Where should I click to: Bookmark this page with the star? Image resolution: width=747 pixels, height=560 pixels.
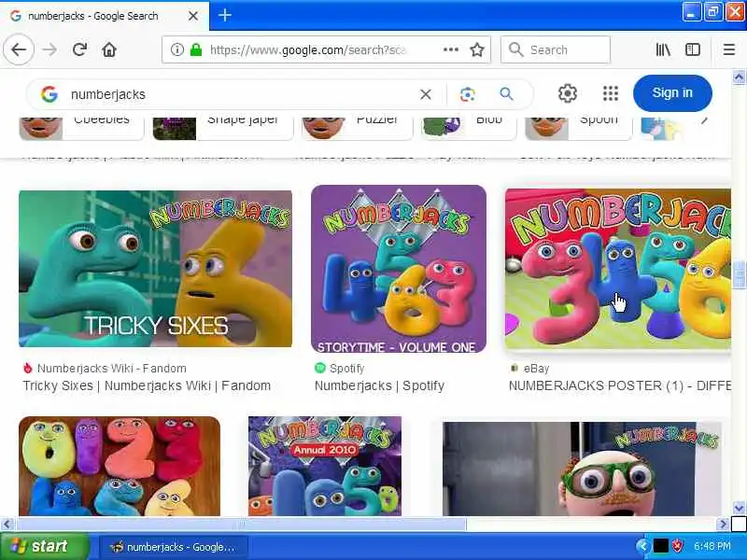pos(477,49)
